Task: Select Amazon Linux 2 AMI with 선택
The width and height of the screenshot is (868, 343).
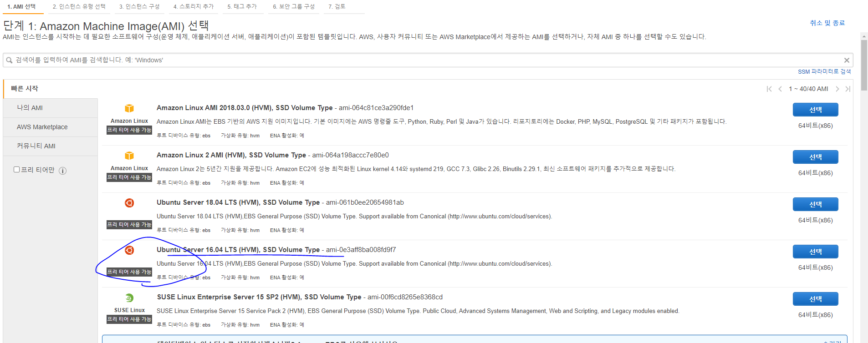Action: click(x=815, y=157)
